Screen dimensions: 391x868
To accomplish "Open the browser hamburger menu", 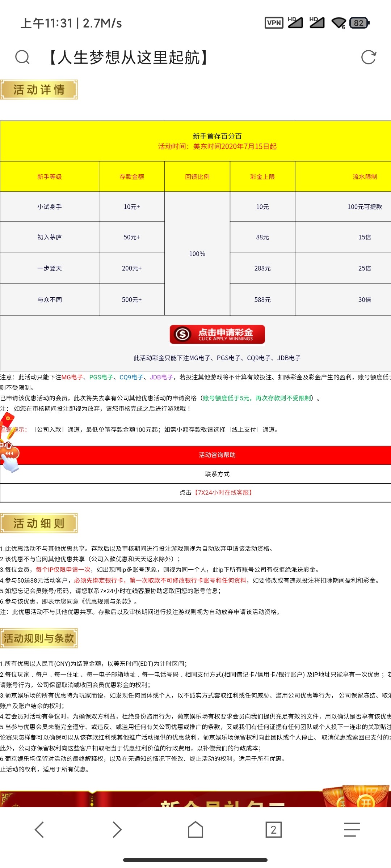I will [352, 829].
